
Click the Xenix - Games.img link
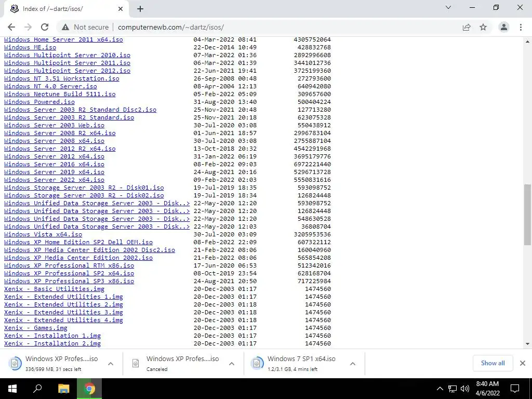pos(36,328)
